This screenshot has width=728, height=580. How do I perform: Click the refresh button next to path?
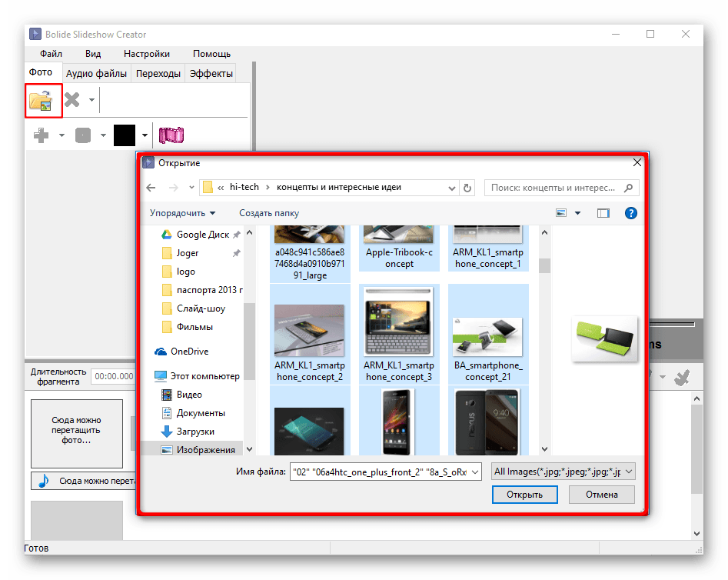tap(467, 188)
